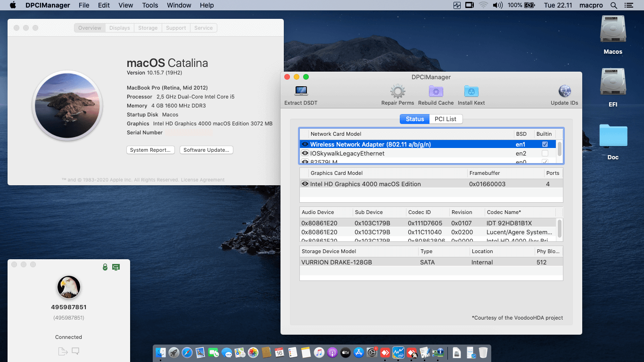Select IDT 92HD81B1X codec row
Screen dimensions: 644x362
[x=428, y=223]
